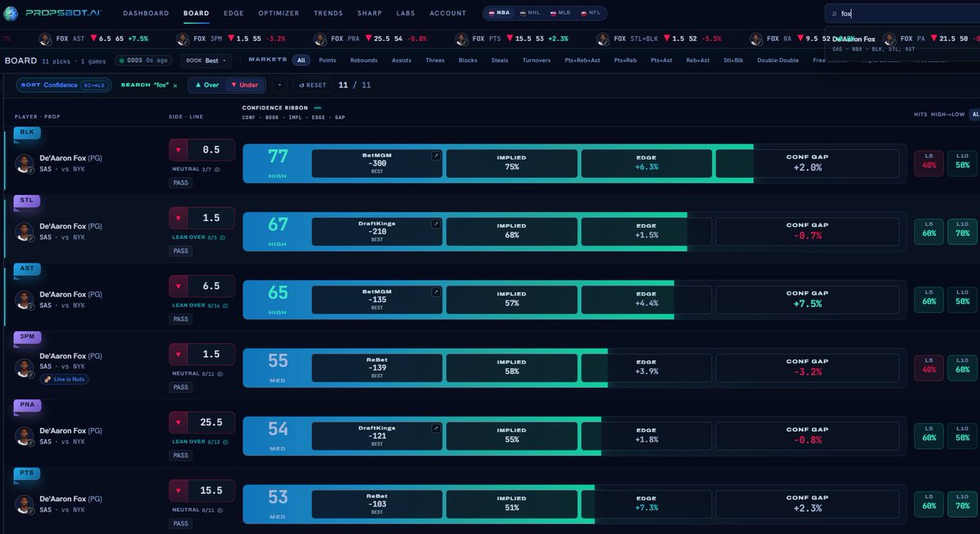Image resolution: width=980 pixels, height=534 pixels.
Task: Filter markets by Assists
Action: (x=401, y=60)
